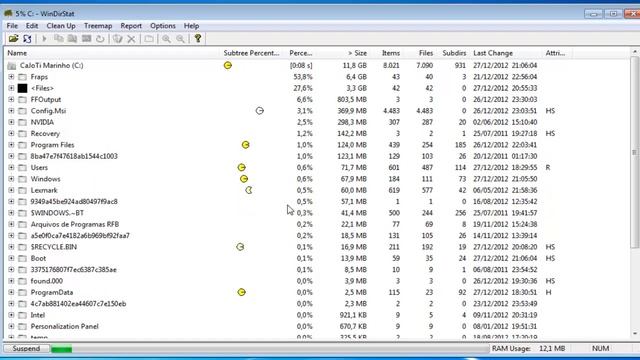640x360 pixels.
Task: Open the Report menu
Action: coord(131,26)
